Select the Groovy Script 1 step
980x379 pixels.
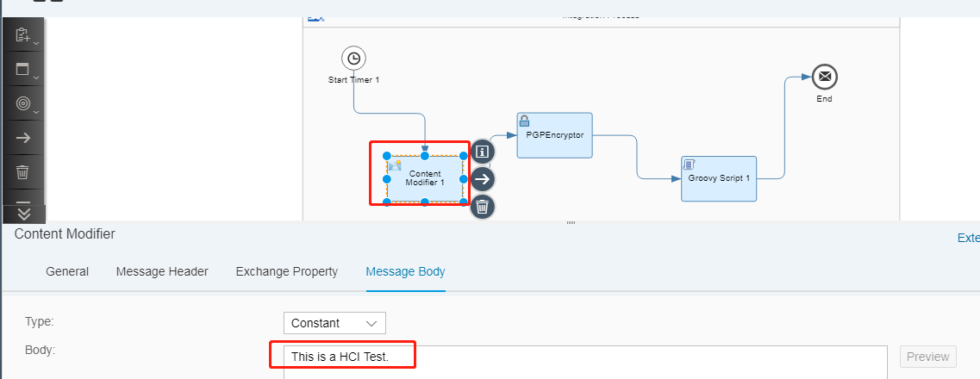pos(719,178)
